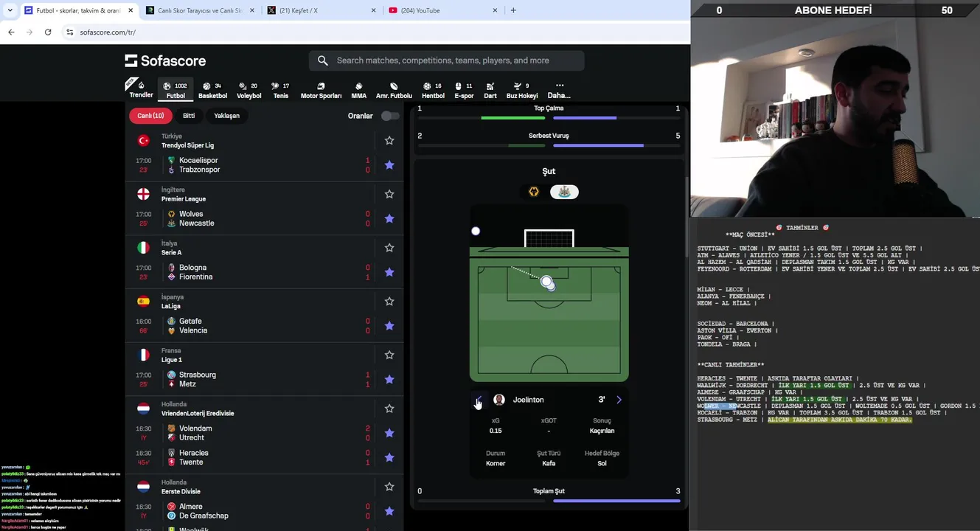Open the tab search dropdown arrow
The width and height of the screenshot is (980, 531).
pyautogui.click(x=10, y=10)
